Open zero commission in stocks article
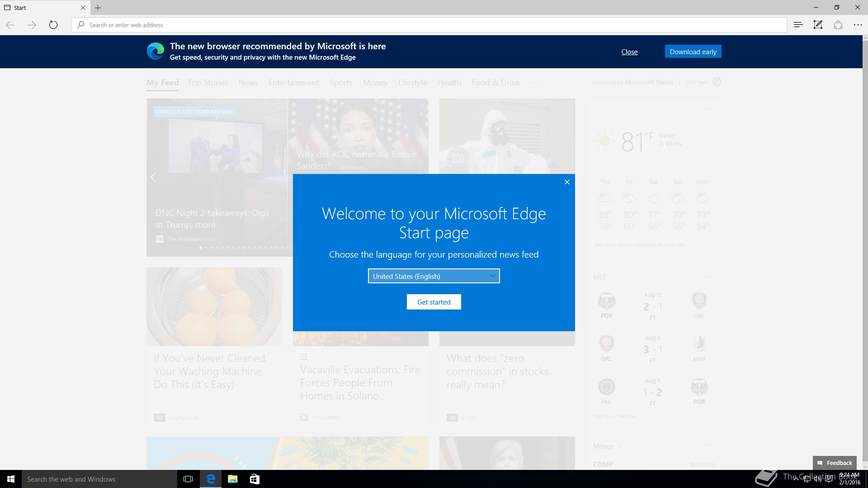 pyautogui.click(x=497, y=371)
